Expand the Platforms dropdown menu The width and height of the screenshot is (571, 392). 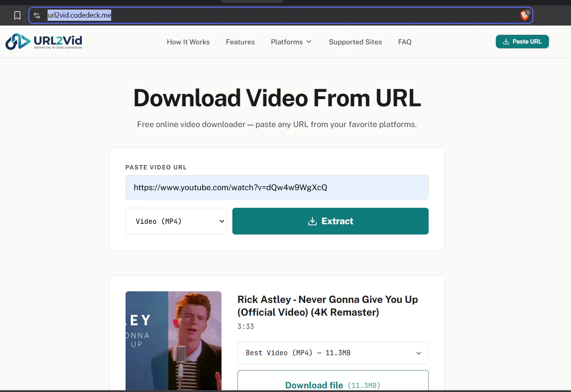click(291, 42)
